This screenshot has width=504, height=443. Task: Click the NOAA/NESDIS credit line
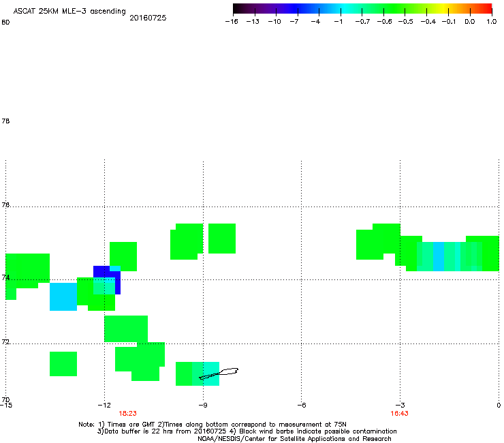[x=294, y=439]
